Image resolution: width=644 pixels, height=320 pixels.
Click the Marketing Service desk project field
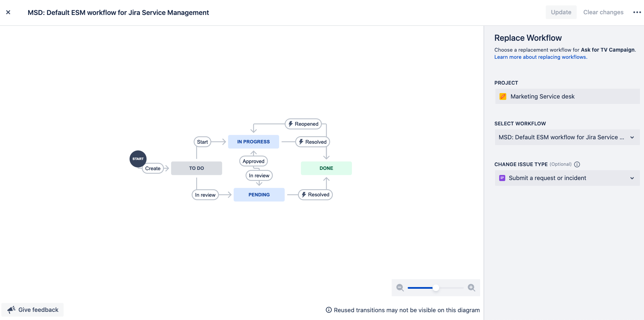pyautogui.click(x=567, y=96)
